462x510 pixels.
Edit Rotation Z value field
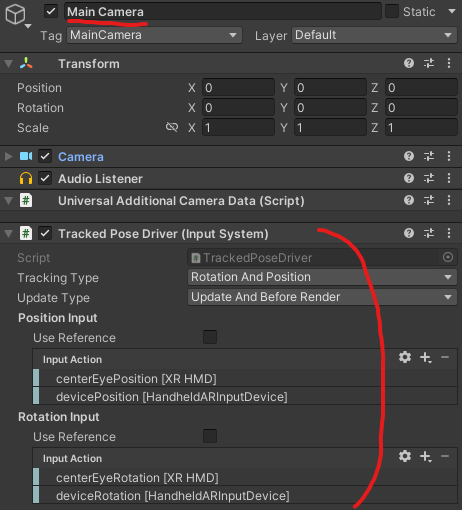click(x=421, y=108)
